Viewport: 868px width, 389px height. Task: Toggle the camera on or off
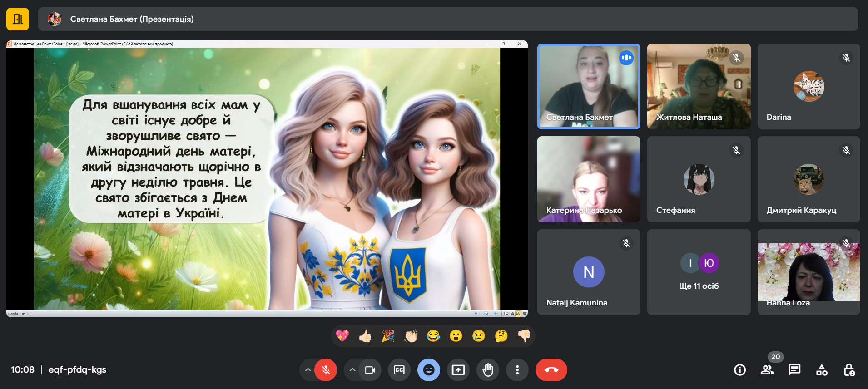[370, 370]
